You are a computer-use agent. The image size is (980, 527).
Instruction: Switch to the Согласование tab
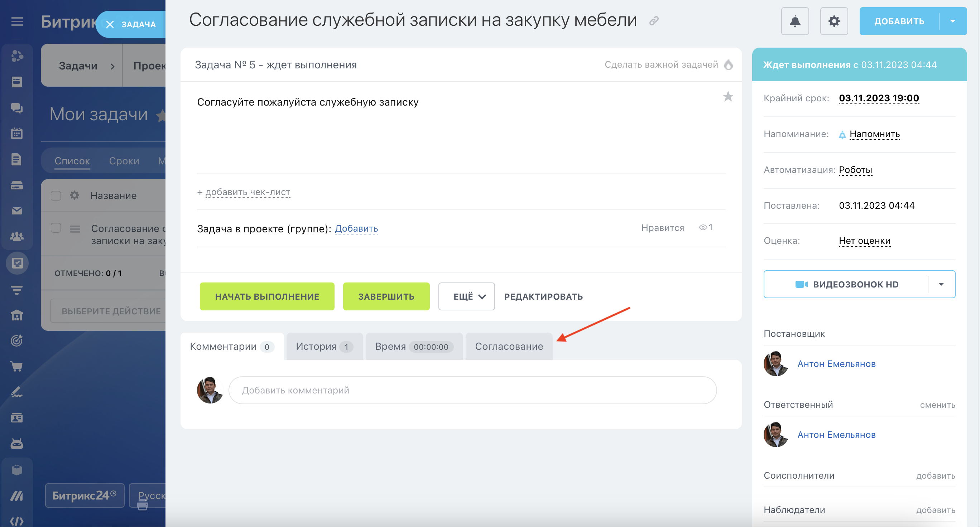coord(509,347)
